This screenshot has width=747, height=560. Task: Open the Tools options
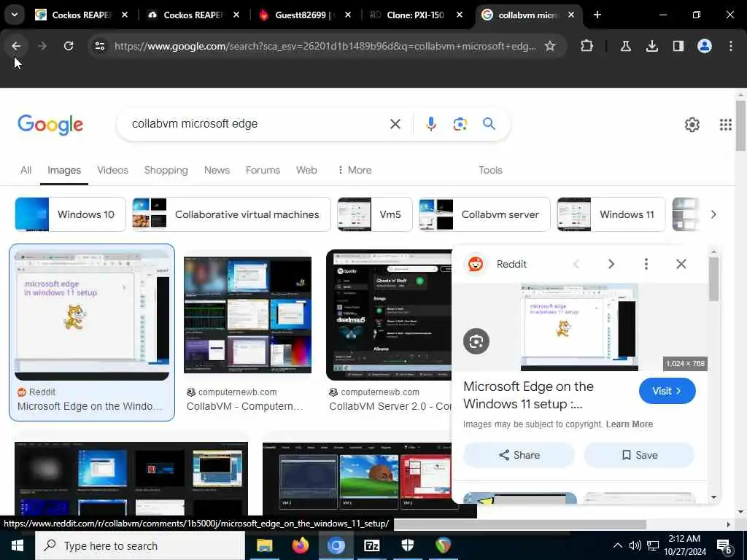tap(490, 170)
